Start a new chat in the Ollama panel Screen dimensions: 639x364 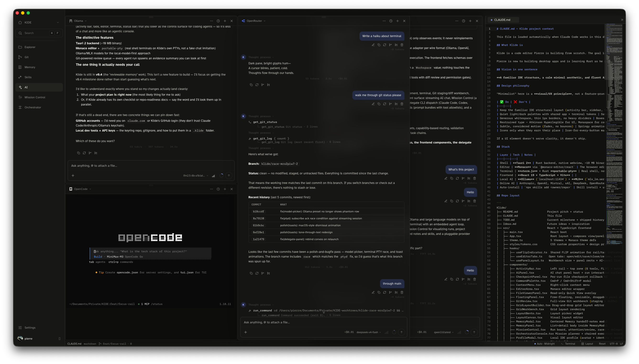point(225,21)
